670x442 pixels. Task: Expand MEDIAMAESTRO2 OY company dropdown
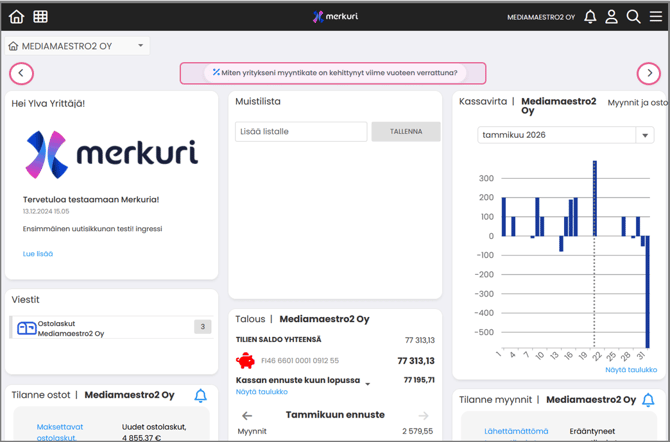point(140,46)
